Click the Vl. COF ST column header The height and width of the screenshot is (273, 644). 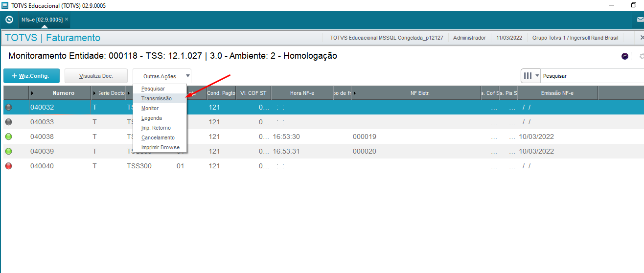click(253, 93)
